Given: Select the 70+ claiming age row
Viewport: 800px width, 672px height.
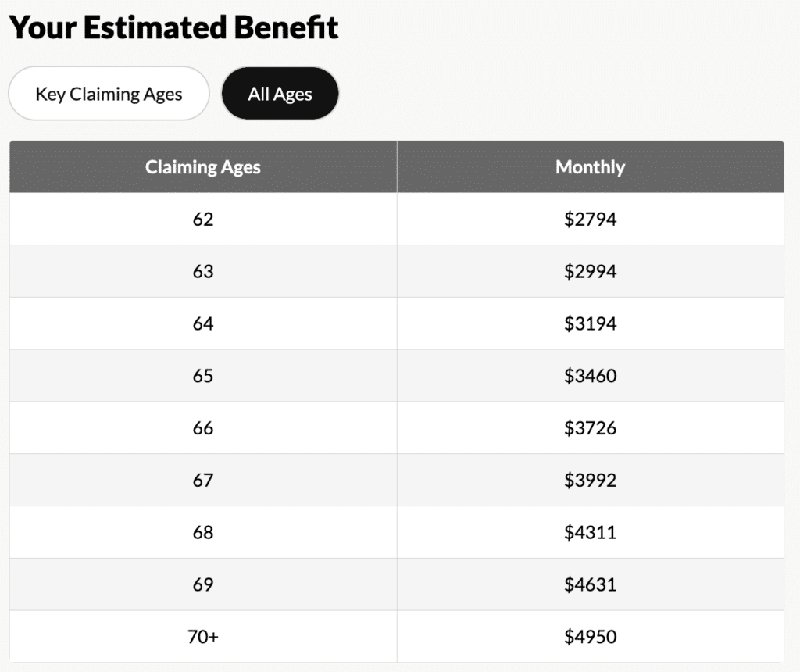Looking at the screenshot, I should coord(202,637).
